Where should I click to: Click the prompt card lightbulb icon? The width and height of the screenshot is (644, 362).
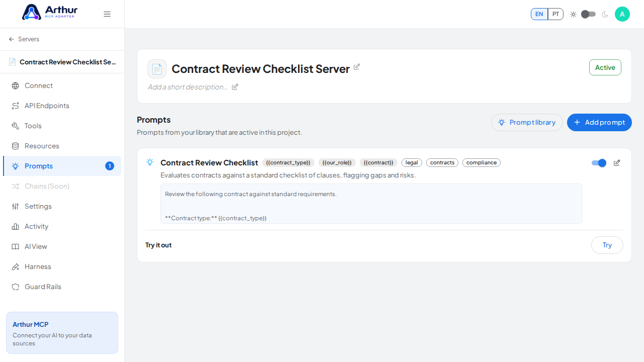150,162
